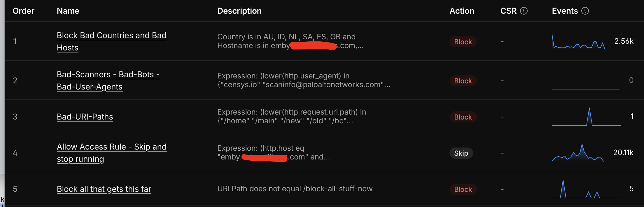Image resolution: width=644 pixels, height=207 pixels.
Task: Open the Block Bad Countries and Bad Hosts rule
Action: [112, 41]
